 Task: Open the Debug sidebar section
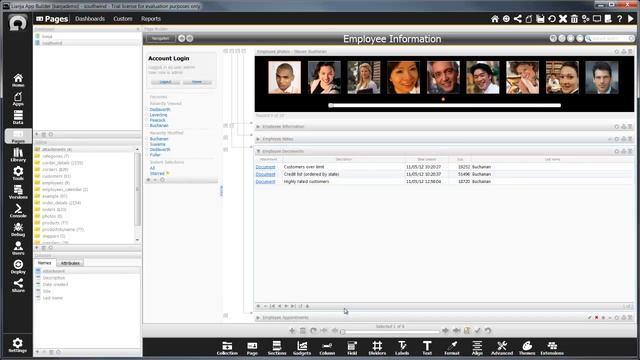click(x=18, y=230)
